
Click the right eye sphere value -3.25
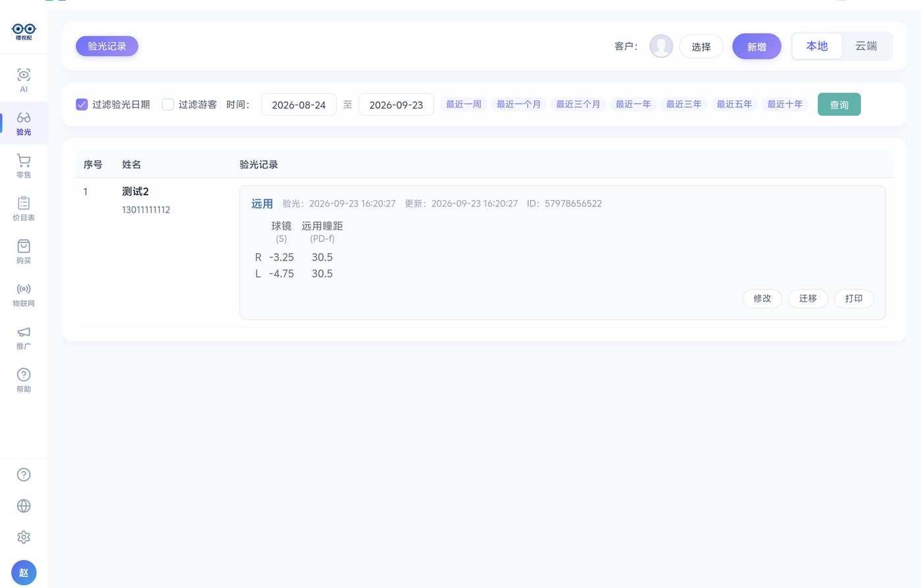click(x=282, y=257)
